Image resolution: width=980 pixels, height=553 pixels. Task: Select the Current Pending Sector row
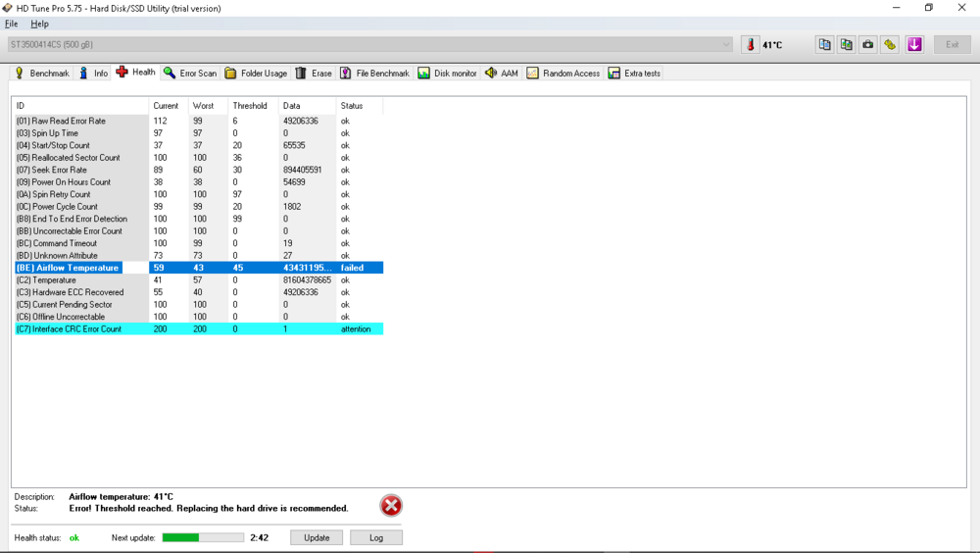click(x=199, y=305)
